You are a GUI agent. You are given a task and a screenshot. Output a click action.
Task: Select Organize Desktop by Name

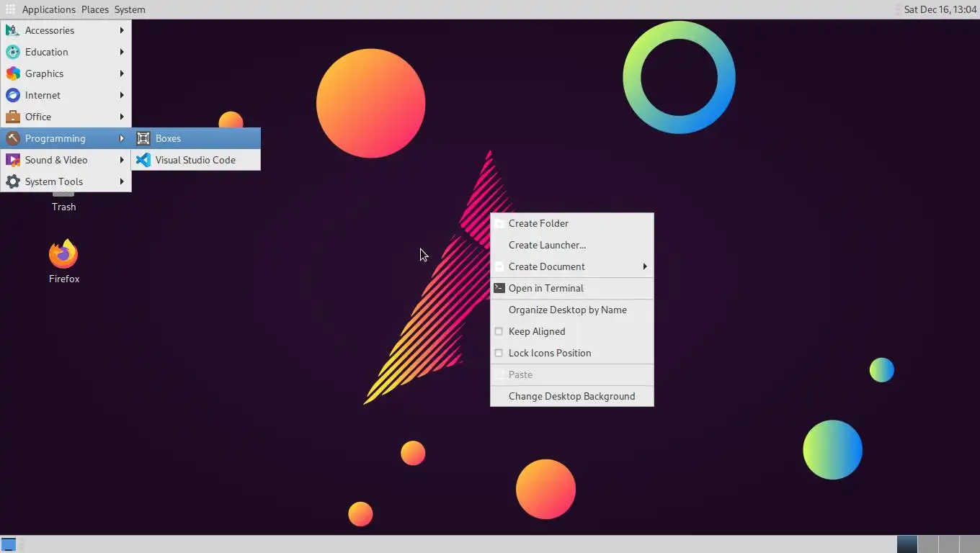tap(572, 310)
